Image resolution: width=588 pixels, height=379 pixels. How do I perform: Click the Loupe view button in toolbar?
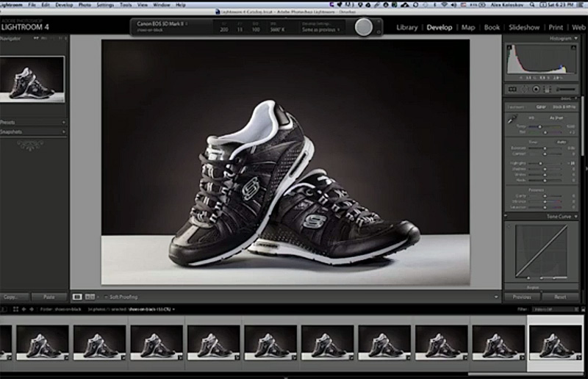coord(77,297)
